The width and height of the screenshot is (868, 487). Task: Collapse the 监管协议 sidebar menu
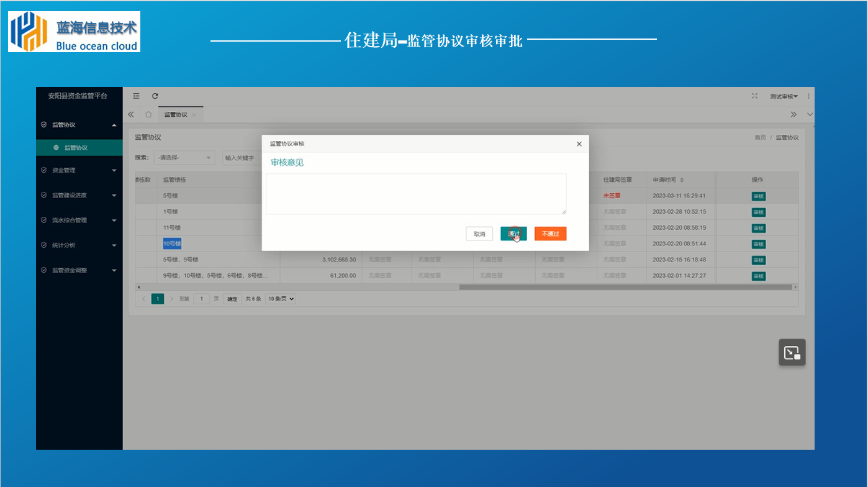pos(79,125)
